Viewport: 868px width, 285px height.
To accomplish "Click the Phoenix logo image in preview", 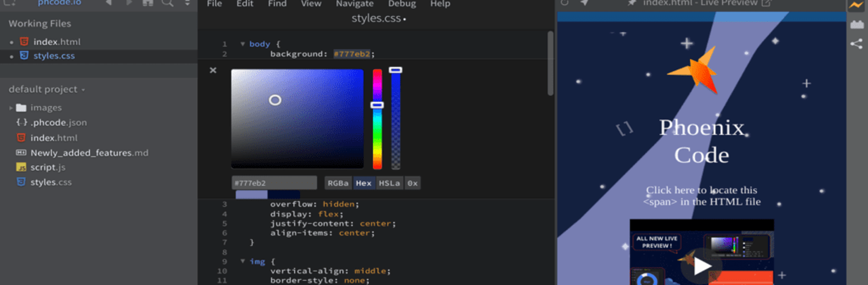I will (693, 70).
